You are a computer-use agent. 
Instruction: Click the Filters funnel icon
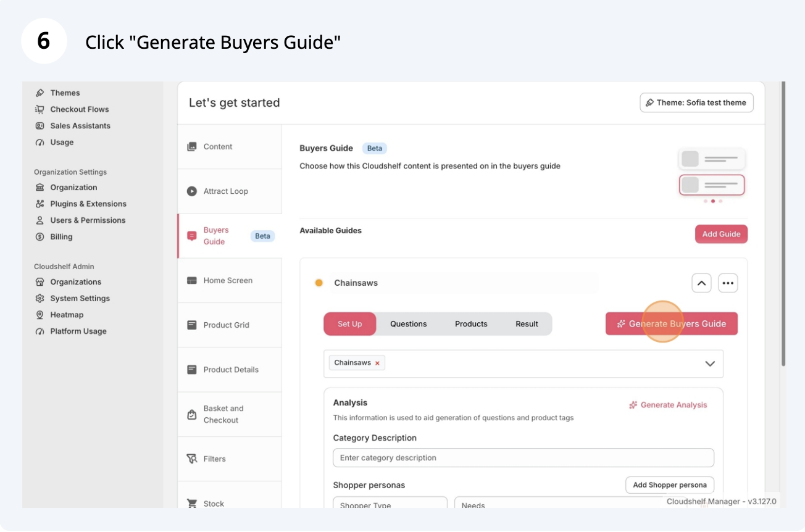[192, 459]
